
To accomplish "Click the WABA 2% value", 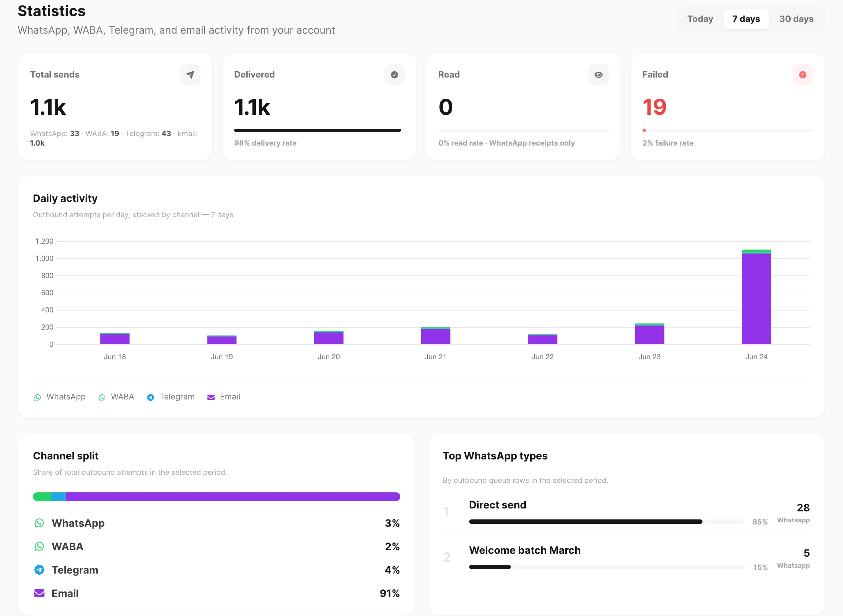I will click(x=392, y=546).
